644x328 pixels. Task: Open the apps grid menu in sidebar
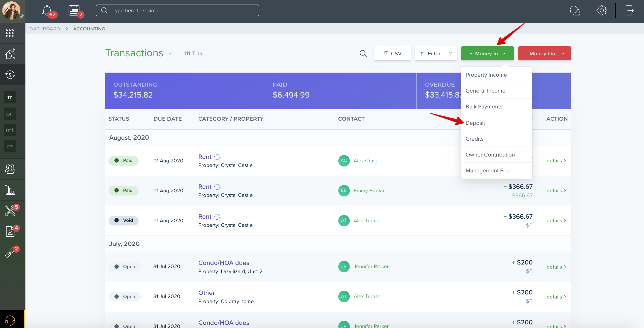coord(10,33)
